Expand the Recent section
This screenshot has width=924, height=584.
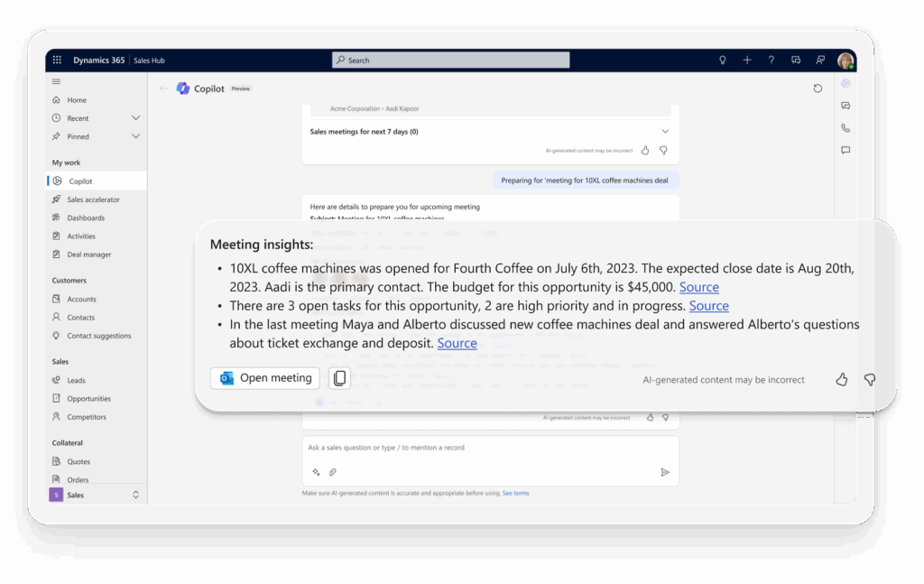tap(135, 118)
